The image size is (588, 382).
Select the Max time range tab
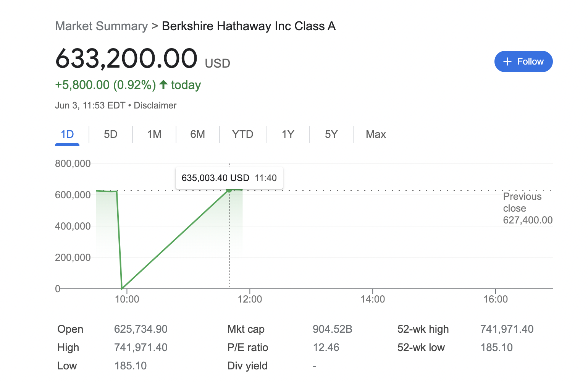[x=376, y=134]
